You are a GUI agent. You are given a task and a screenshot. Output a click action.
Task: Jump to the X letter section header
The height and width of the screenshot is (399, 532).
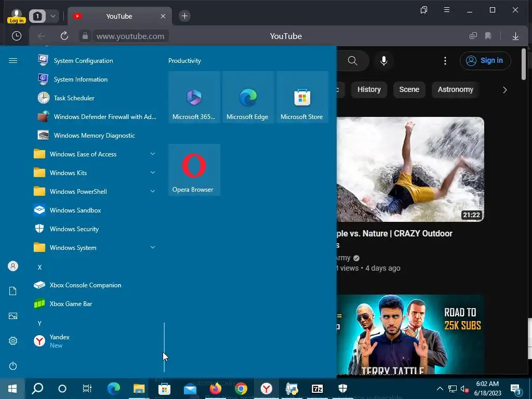(39, 268)
